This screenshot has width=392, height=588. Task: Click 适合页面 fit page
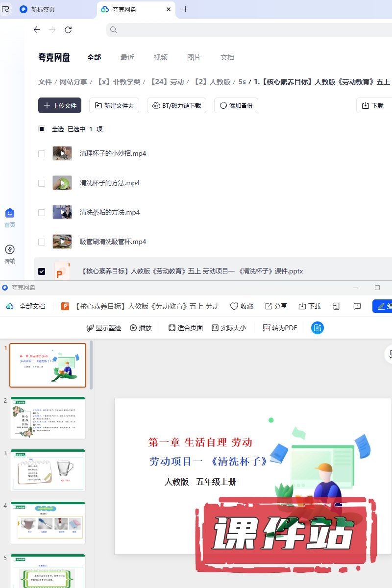coord(186,328)
